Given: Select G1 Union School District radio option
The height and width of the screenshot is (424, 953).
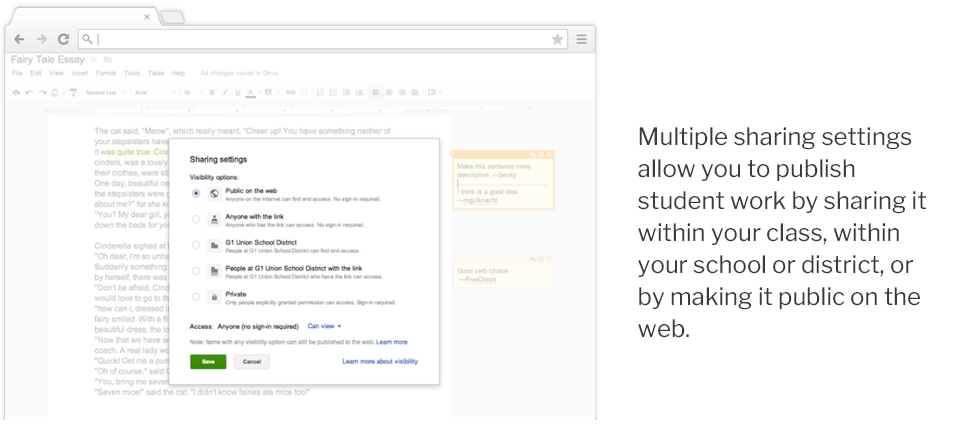Looking at the screenshot, I should [x=196, y=245].
